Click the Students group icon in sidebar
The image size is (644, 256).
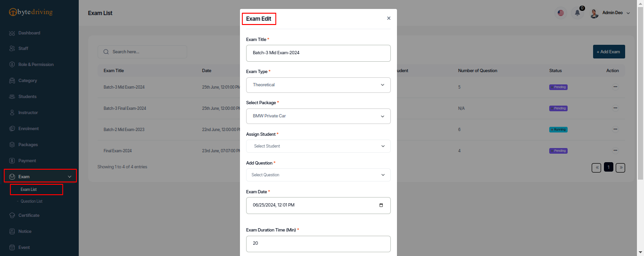pyautogui.click(x=12, y=97)
